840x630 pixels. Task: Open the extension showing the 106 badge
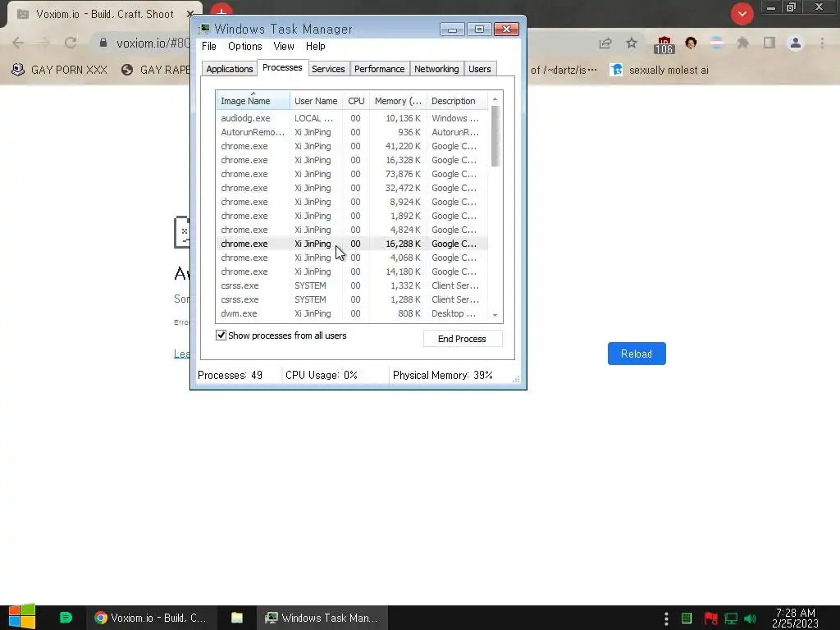pos(664,44)
